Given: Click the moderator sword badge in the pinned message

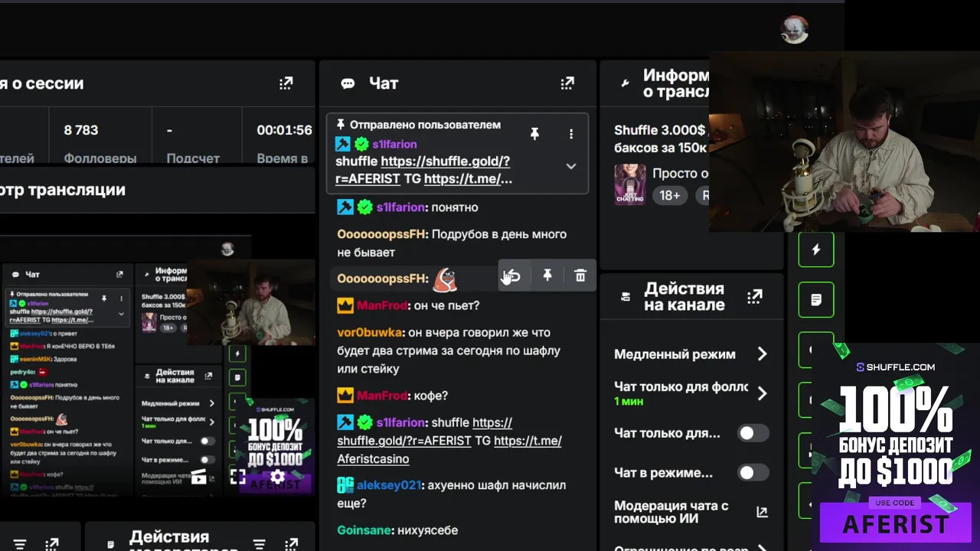Looking at the screenshot, I should 342,144.
